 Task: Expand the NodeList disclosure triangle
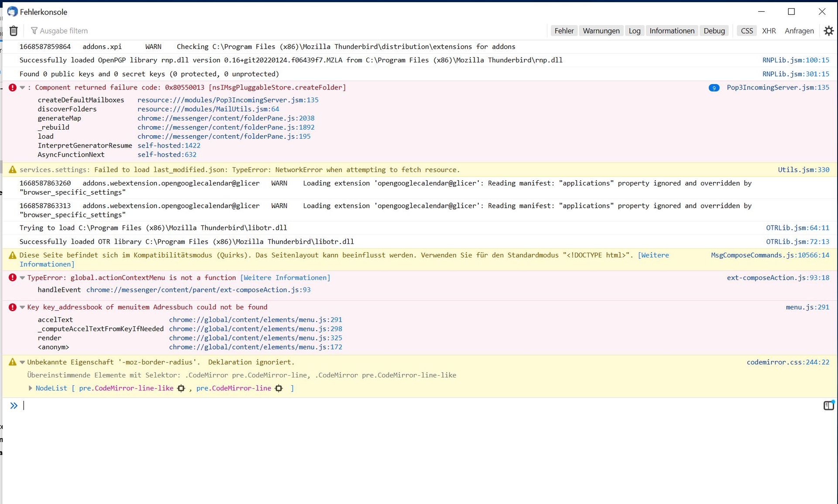(x=30, y=388)
